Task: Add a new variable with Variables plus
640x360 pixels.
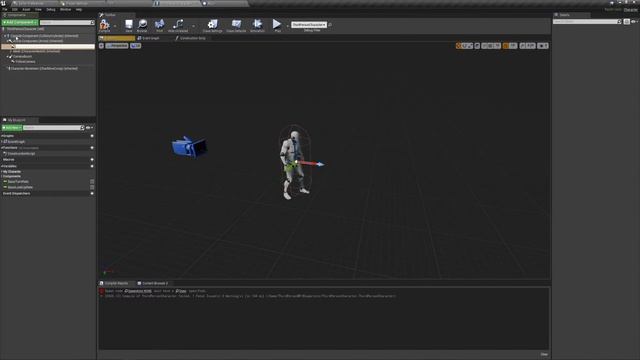Action: pyautogui.click(x=92, y=166)
